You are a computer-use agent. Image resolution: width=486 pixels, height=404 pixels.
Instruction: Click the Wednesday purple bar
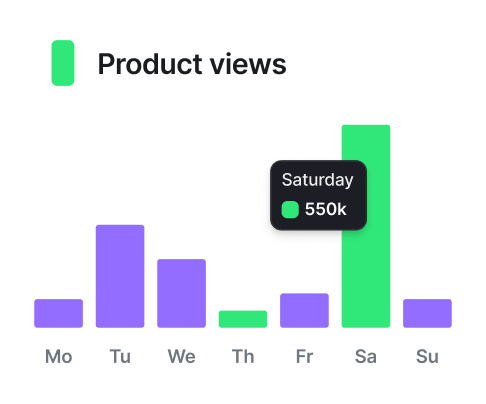pyautogui.click(x=181, y=293)
